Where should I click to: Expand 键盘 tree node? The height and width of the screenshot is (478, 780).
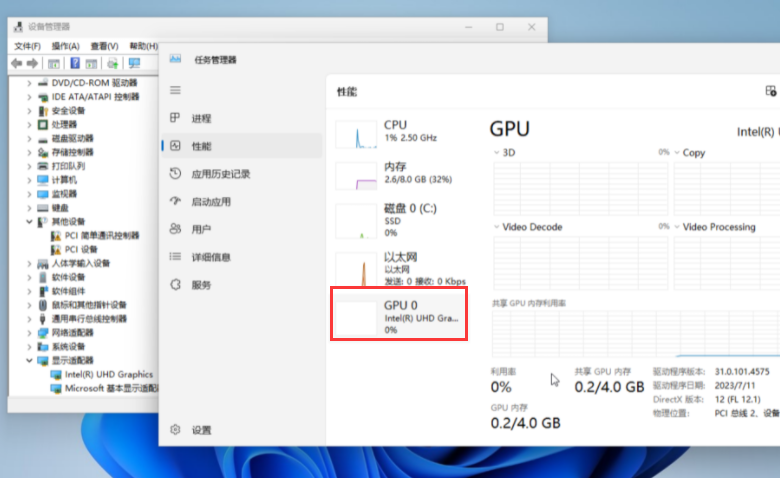[29, 208]
